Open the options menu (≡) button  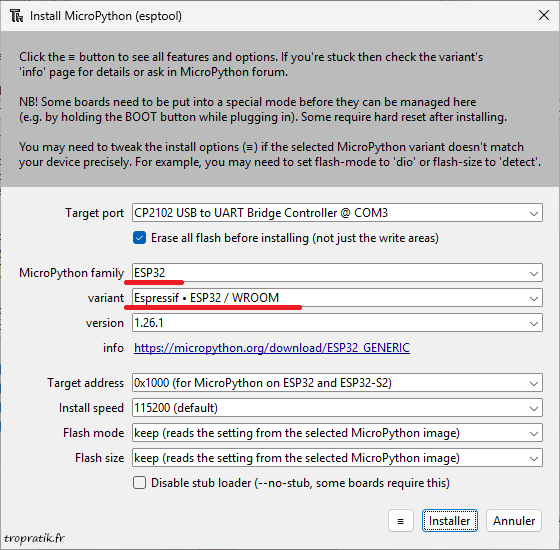click(x=401, y=521)
